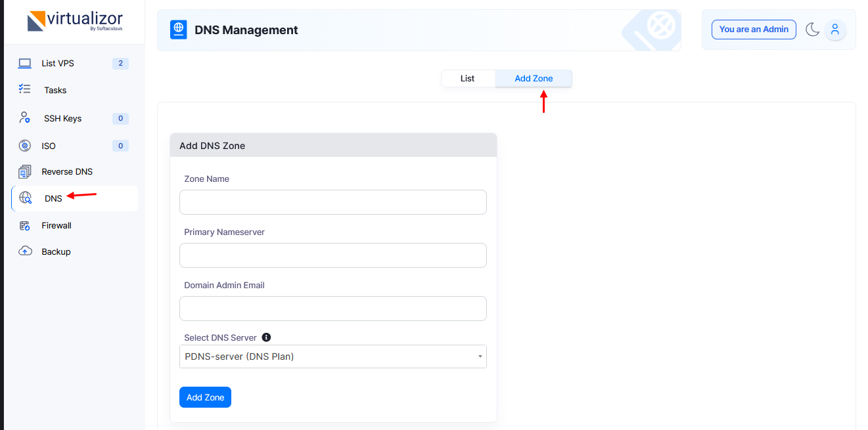Click the Tasks checklist icon

click(25, 89)
